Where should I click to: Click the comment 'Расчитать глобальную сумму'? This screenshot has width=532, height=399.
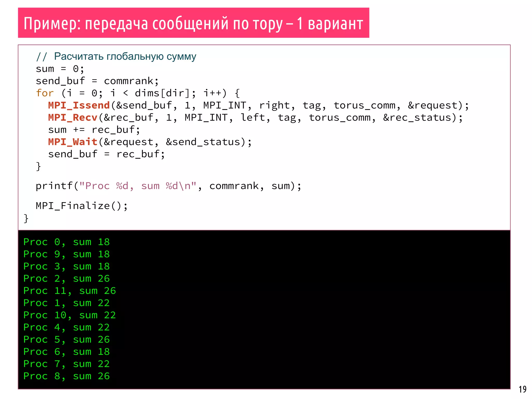coord(125,56)
